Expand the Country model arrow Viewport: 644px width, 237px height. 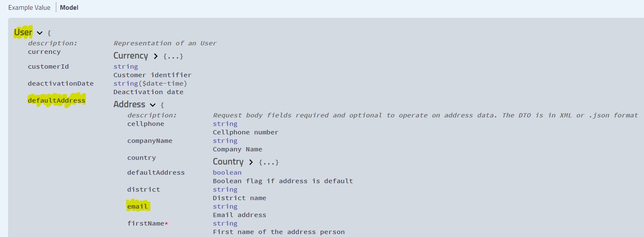point(251,162)
